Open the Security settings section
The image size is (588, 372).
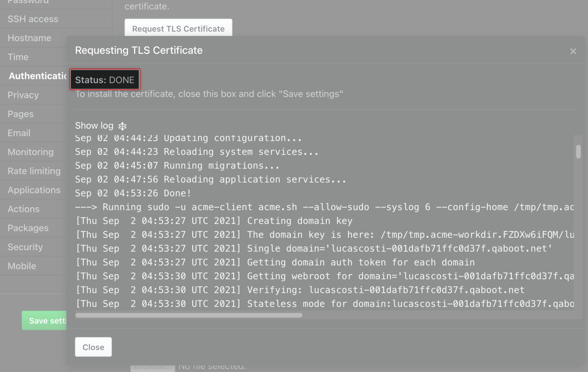pyautogui.click(x=25, y=247)
